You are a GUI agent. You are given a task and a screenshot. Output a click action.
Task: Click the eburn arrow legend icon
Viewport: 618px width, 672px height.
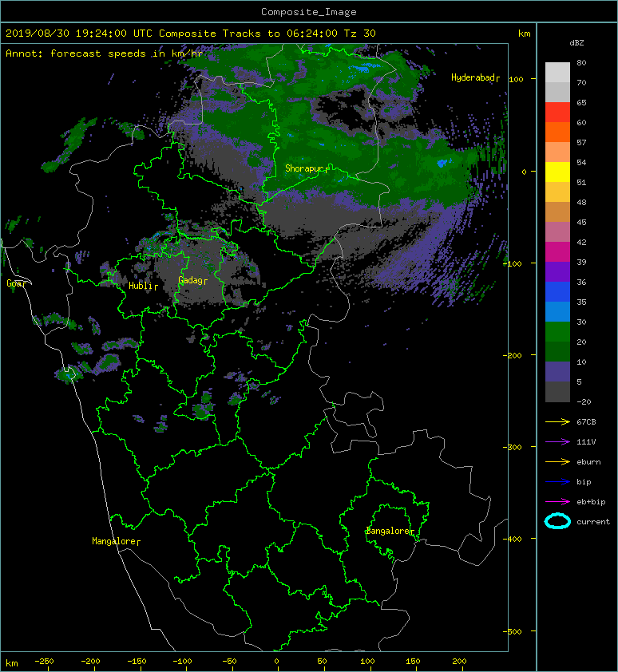[557, 462]
